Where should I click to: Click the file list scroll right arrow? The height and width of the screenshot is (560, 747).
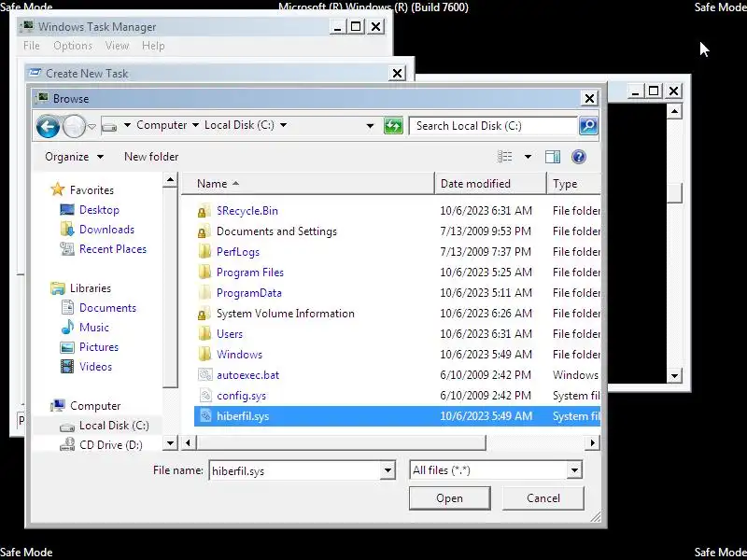point(592,442)
